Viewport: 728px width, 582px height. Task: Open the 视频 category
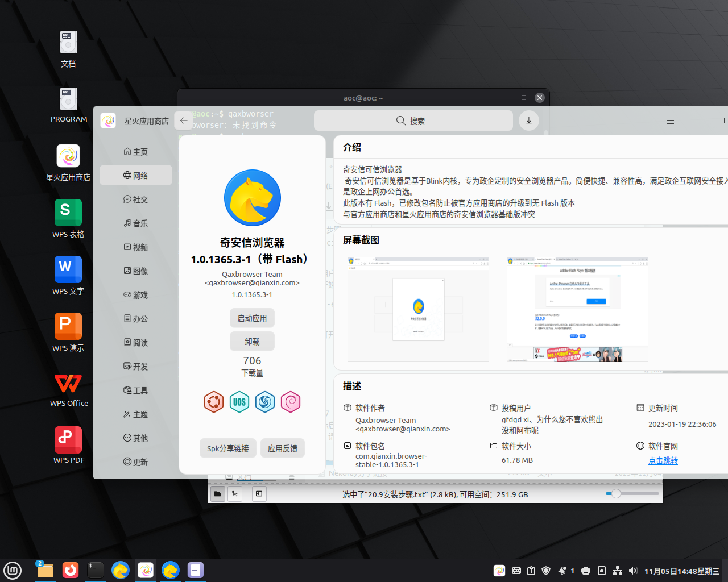pos(136,247)
